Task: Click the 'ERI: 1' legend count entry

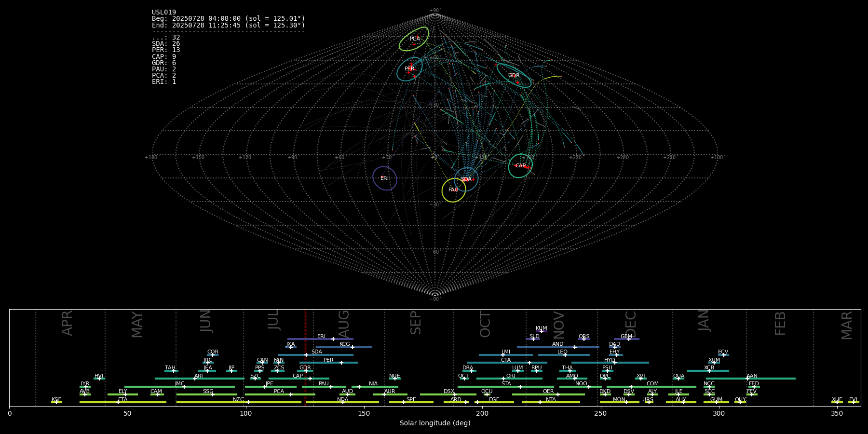Action: pyautogui.click(x=164, y=82)
